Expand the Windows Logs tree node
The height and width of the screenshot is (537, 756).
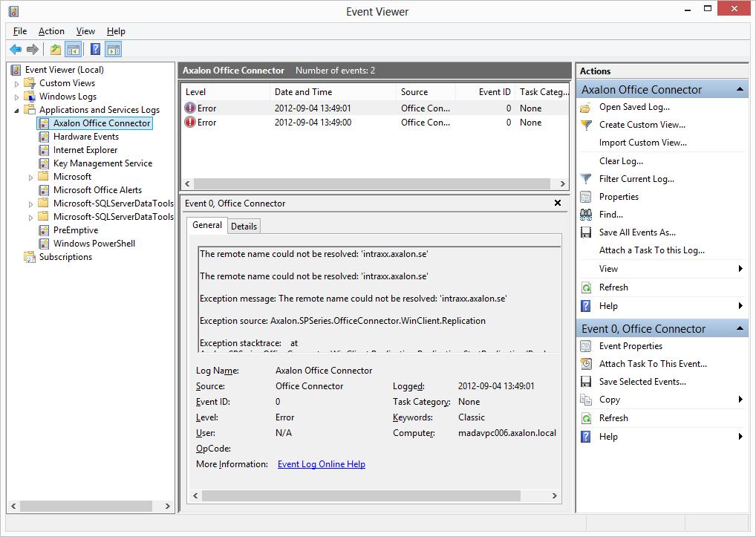(16, 97)
